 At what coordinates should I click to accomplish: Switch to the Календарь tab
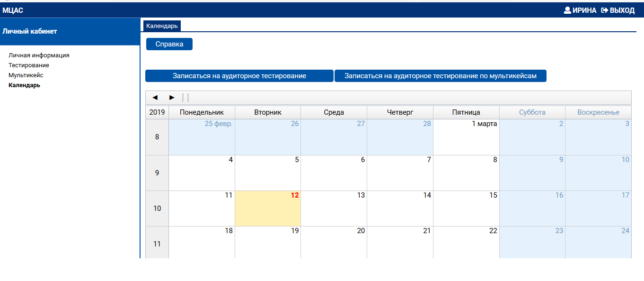162,26
